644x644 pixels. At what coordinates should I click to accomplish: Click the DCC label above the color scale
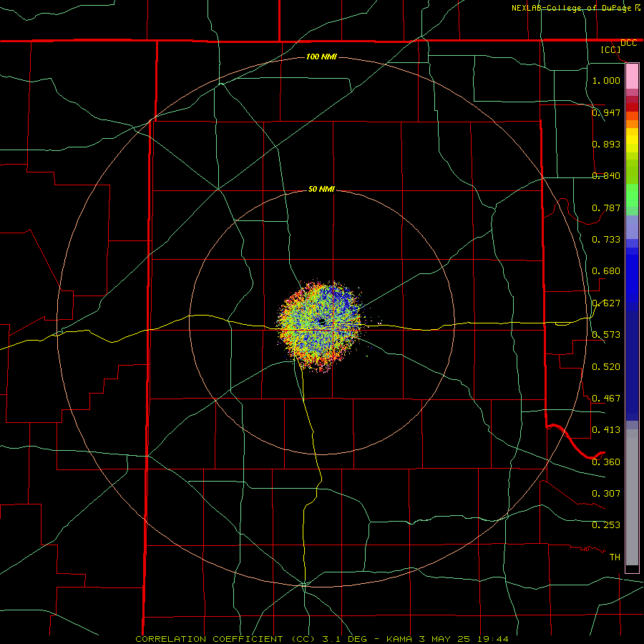[628, 43]
